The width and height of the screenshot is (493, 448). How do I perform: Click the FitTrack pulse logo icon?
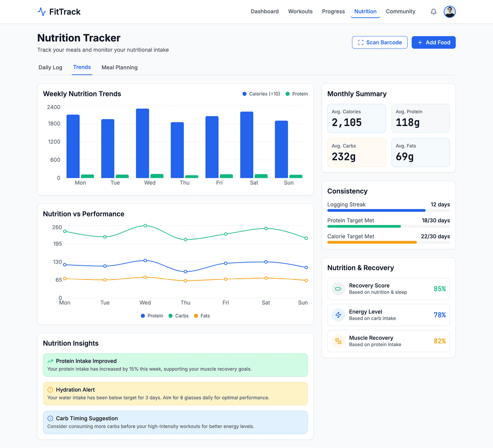pos(42,12)
